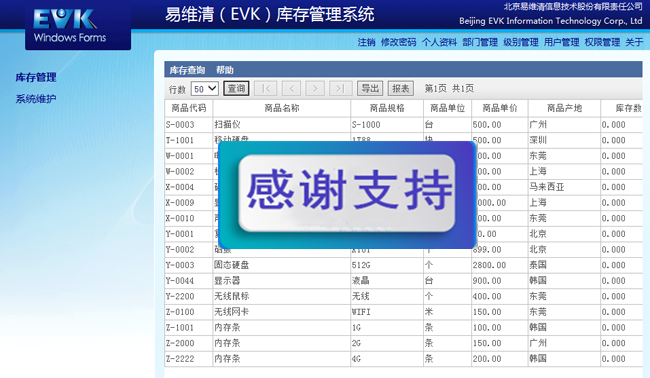
Task: Select 系统维护 in the sidebar
Action: coord(36,99)
